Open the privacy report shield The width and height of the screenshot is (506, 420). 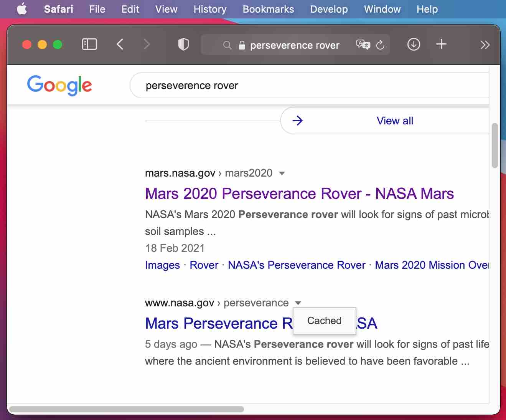tap(183, 45)
